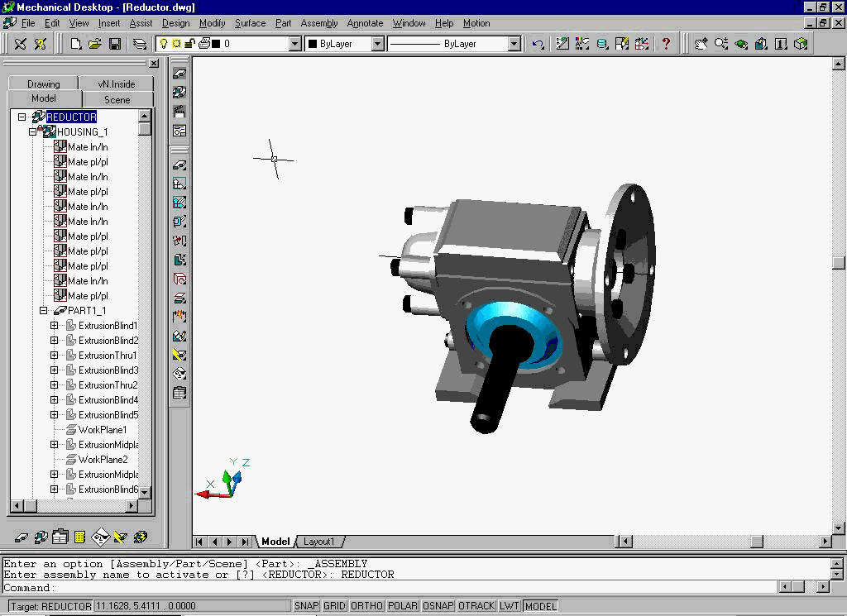Click the zoom realtime magnifier icon
Image resolution: width=847 pixels, height=616 pixels.
721,44
